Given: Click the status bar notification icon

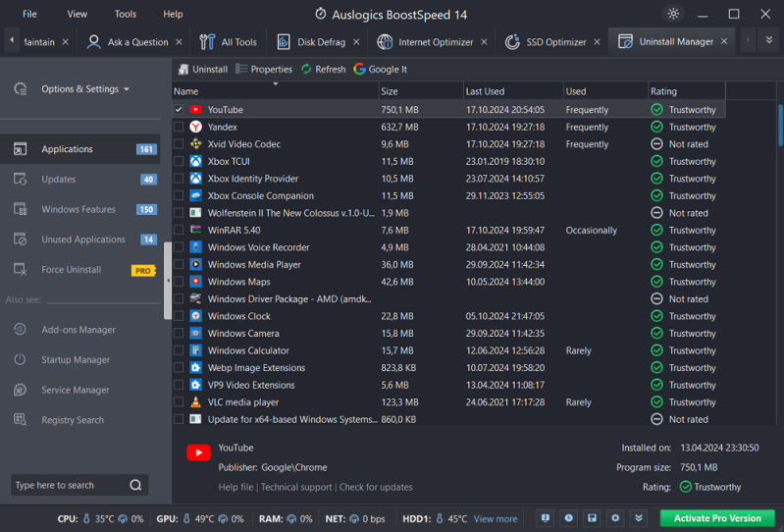Looking at the screenshot, I should [545, 518].
